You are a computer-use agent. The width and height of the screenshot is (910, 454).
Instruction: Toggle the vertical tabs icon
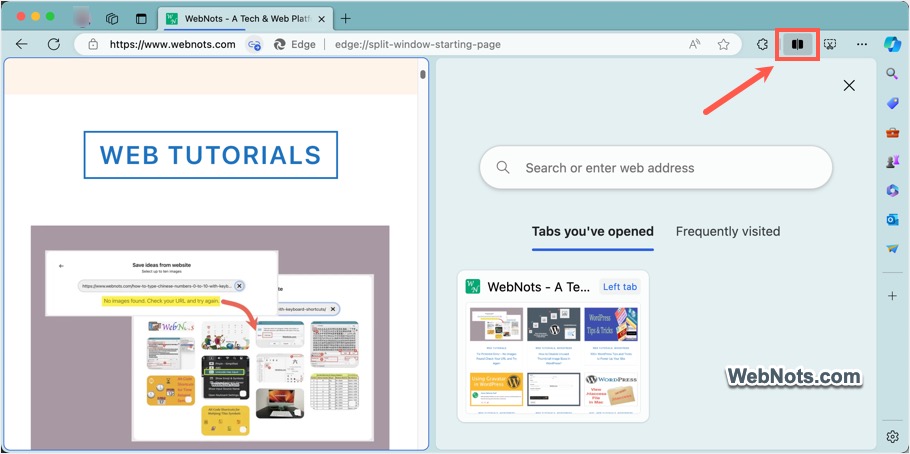(141, 19)
